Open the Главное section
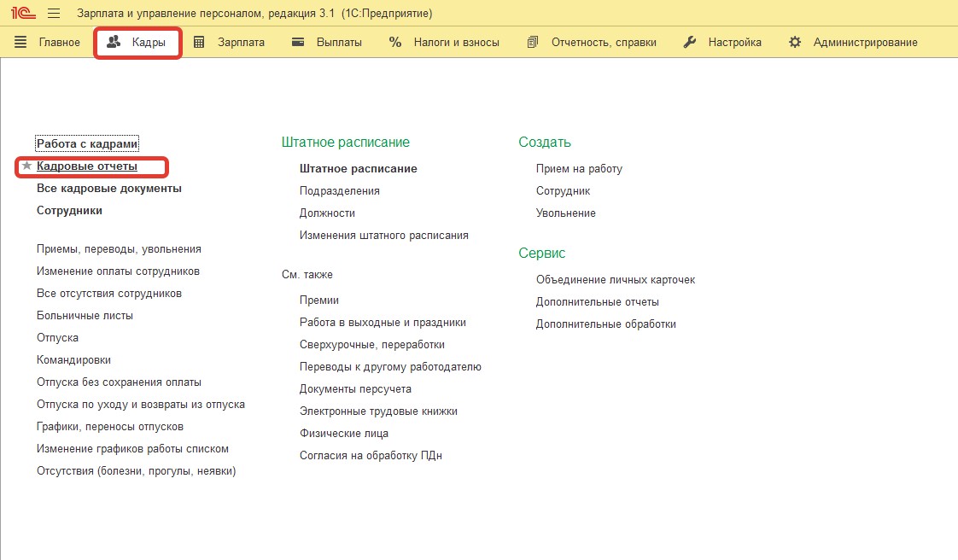 pos(59,42)
